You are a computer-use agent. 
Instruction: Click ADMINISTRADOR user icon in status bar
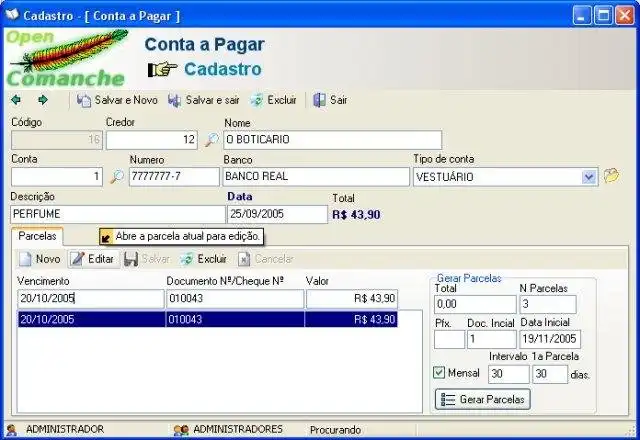(x=11, y=430)
